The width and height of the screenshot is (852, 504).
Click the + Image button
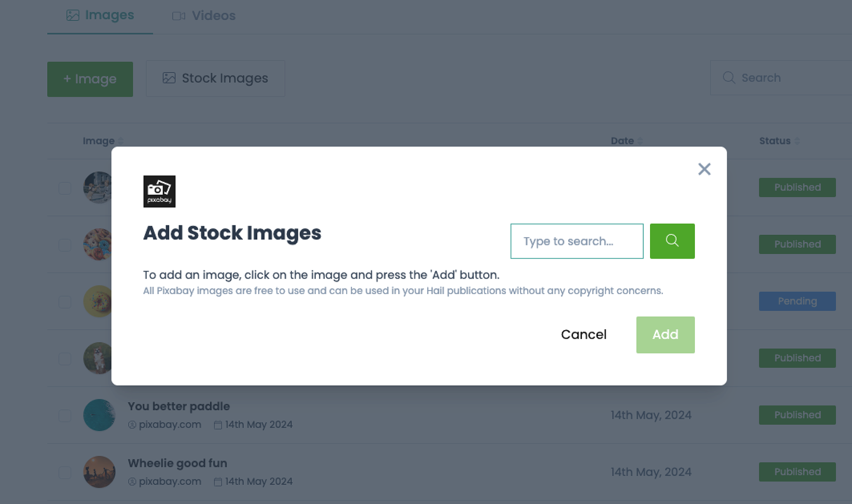click(90, 79)
